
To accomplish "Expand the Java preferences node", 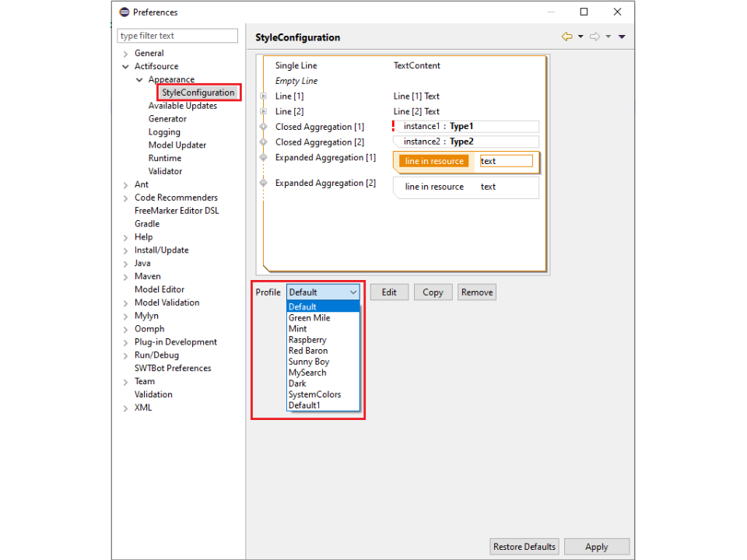I will click(125, 264).
